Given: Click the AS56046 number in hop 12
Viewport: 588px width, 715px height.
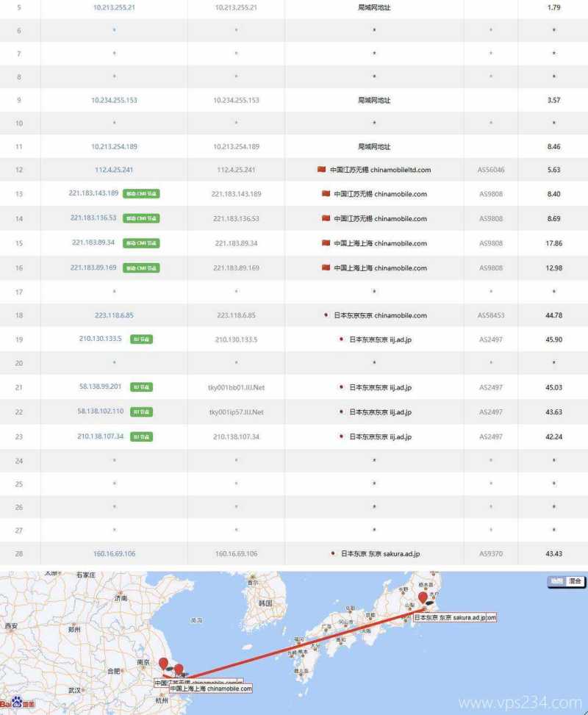Looking at the screenshot, I should tap(491, 170).
